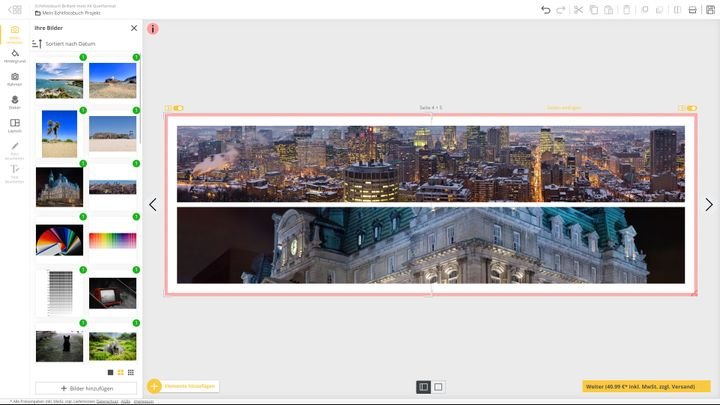Switch thumbnails to two-column view
The image size is (720, 405).
(x=120, y=372)
